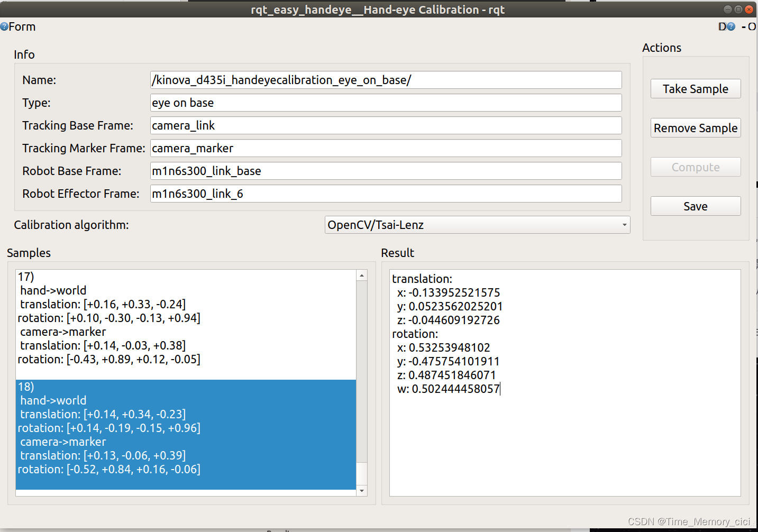Click result line 'w: 0.502444458057'
Image resolution: width=758 pixels, height=532 pixels.
tap(449, 389)
